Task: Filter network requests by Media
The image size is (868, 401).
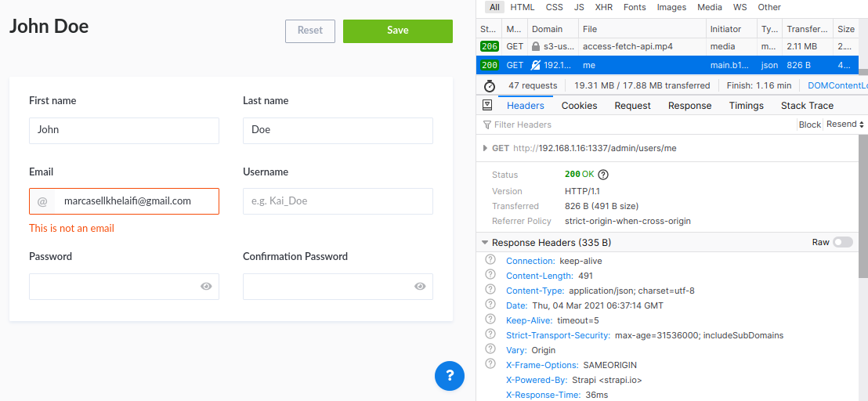Action: (x=710, y=7)
